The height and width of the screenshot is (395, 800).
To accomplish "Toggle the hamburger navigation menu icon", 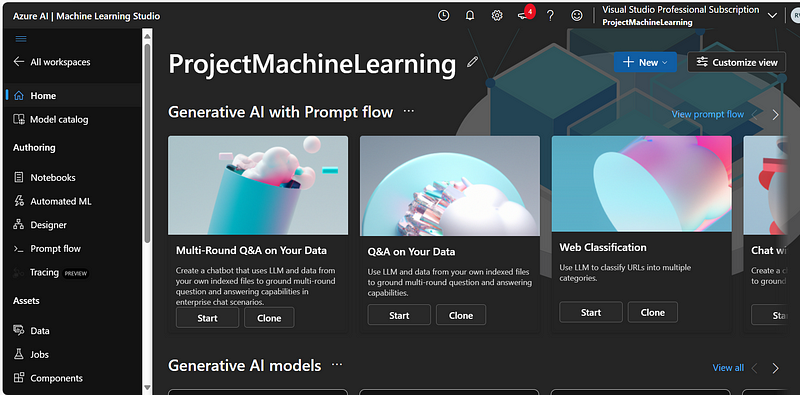I will coord(21,39).
